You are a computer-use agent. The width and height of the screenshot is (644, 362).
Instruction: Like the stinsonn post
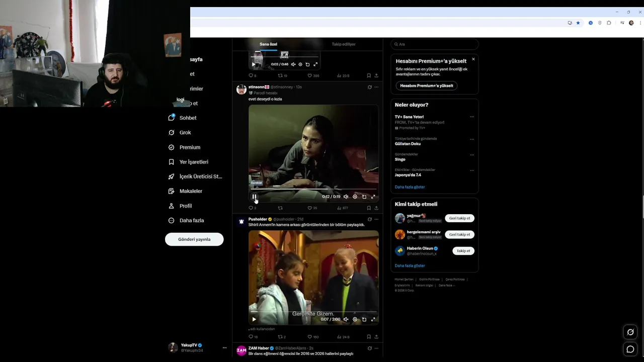312,208
